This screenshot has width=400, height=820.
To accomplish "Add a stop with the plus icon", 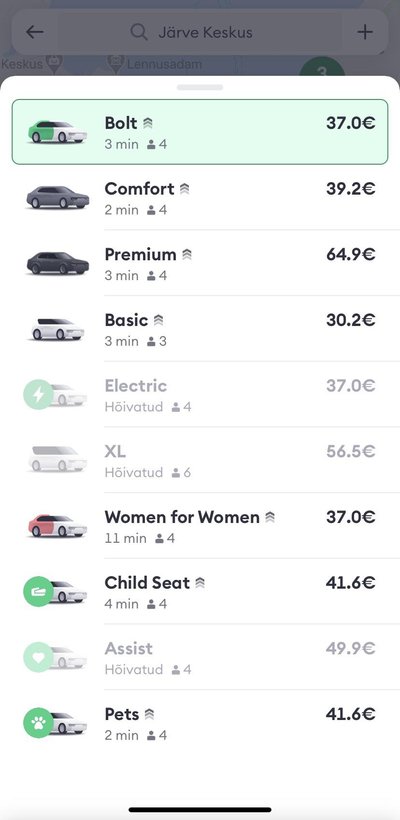I will (365, 32).
